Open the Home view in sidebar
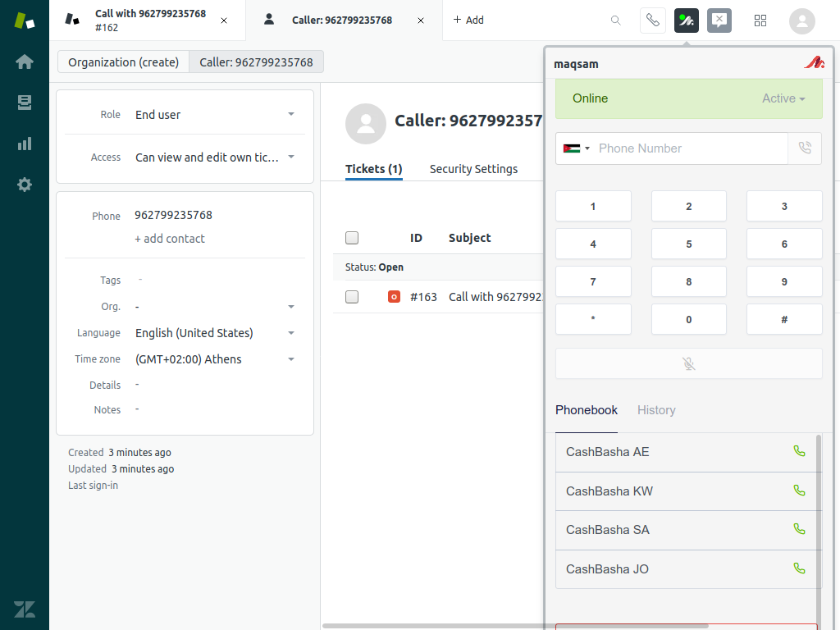Viewport: 840px width, 630px height. (25, 62)
